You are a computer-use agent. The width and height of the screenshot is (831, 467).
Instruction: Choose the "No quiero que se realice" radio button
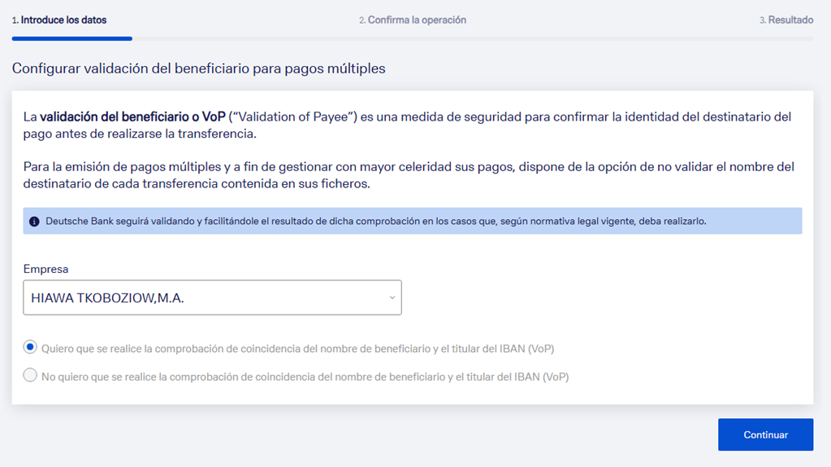(30, 376)
